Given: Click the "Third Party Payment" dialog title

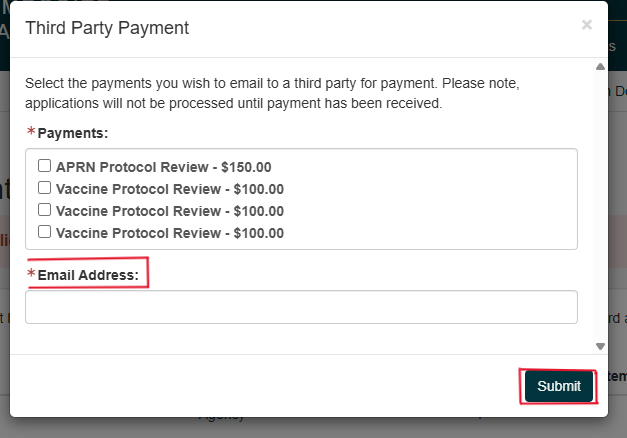Looking at the screenshot, I should tap(107, 28).
